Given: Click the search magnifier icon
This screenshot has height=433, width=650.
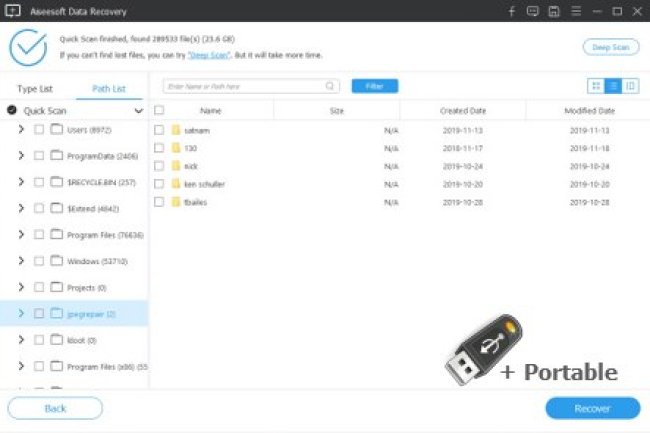Looking at the screenshot, I should [332, 87].
